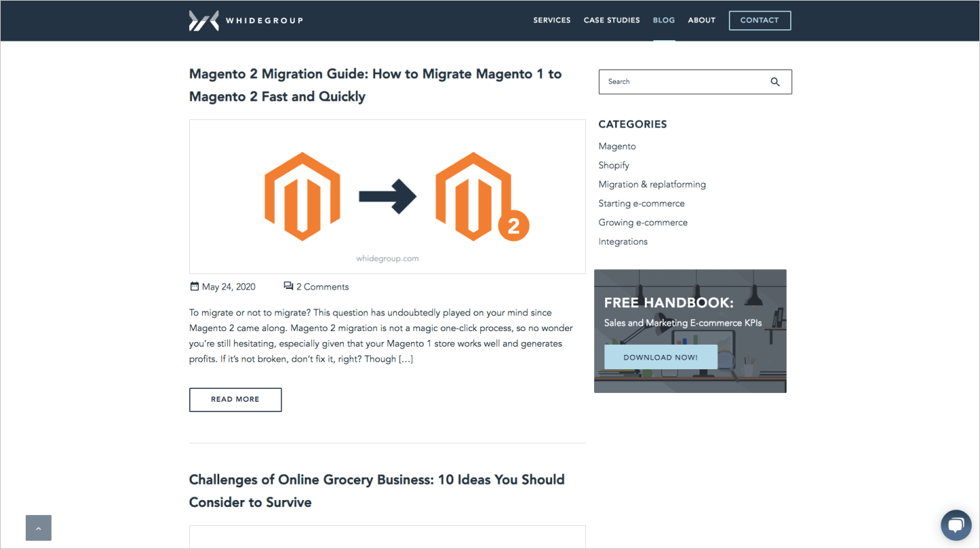
Task: Open the Magento 2 Migration Guide title
Action: [375, 85]
